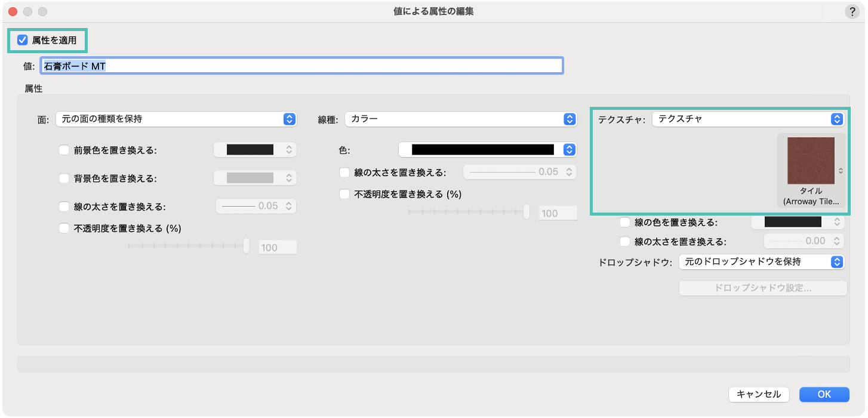868x418 pixels.
Task: Click the black line 色 swatch
Action: pos(483,149)
